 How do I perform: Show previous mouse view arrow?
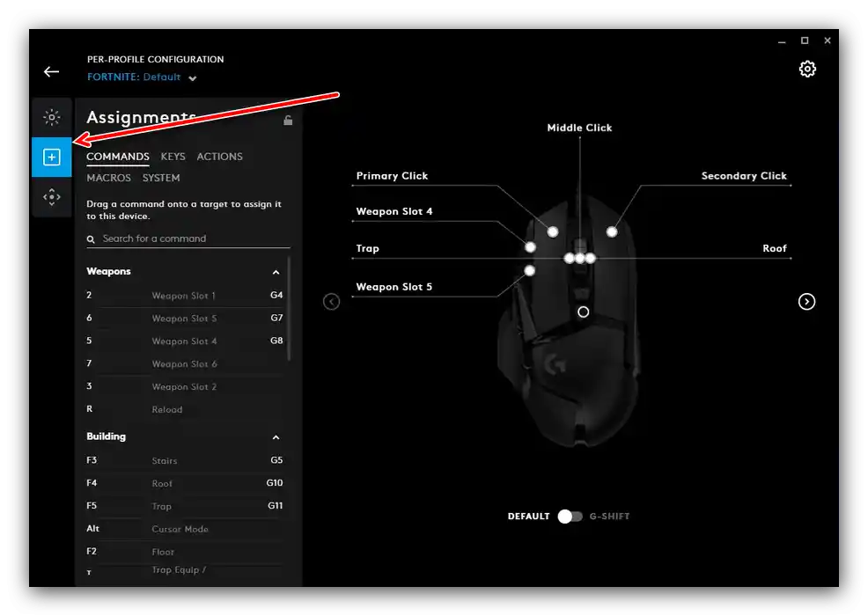click(331, 302)
